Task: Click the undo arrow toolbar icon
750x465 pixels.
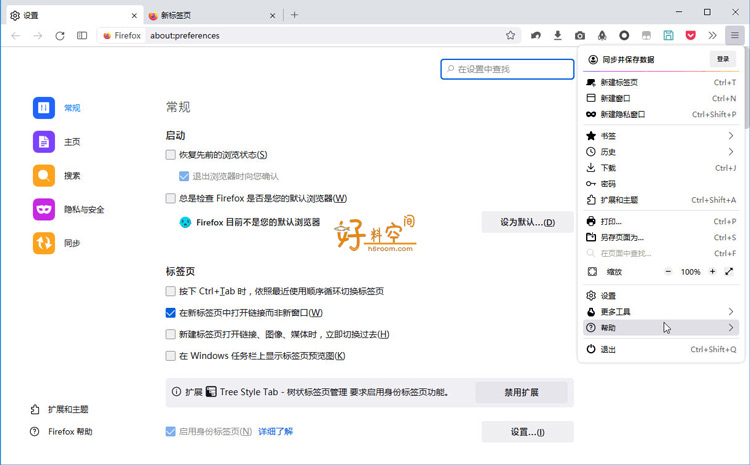Action: [x=536, y=35]
